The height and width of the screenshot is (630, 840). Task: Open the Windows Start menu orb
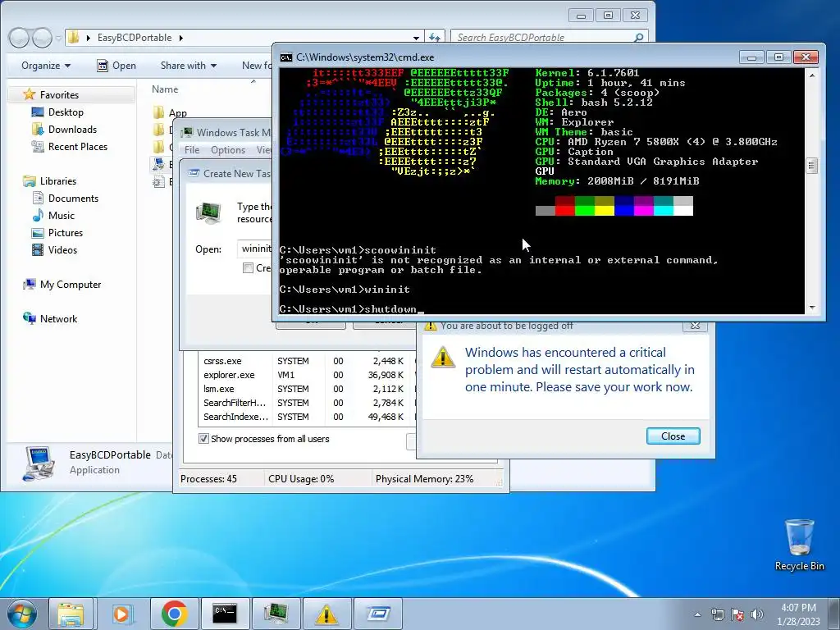point(21,614)
